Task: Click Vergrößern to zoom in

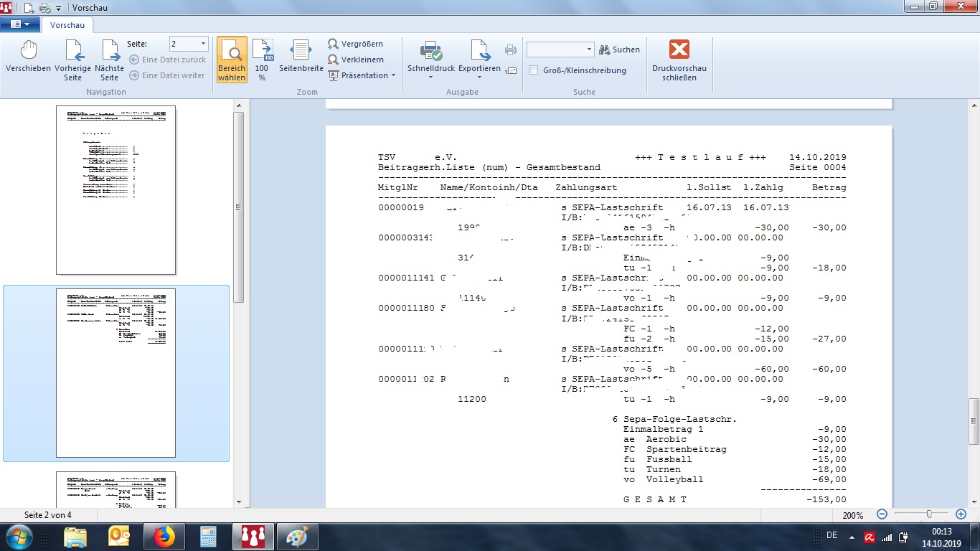Action: pos(355,44)
